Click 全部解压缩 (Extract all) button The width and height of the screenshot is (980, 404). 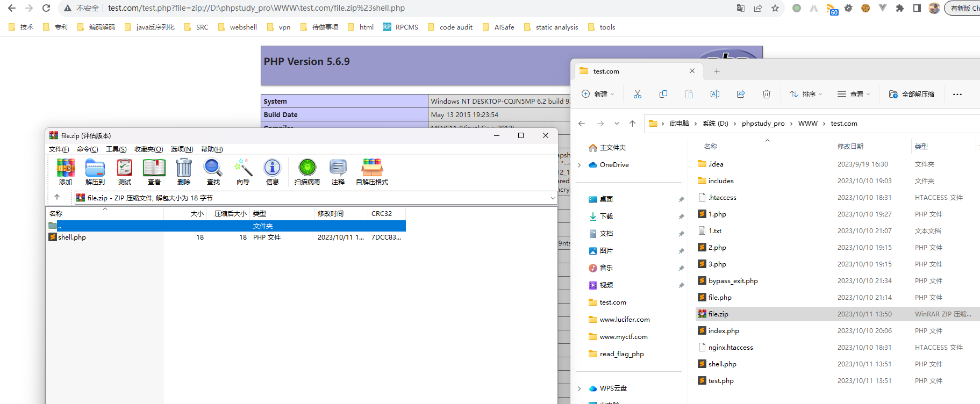point(912,94)
